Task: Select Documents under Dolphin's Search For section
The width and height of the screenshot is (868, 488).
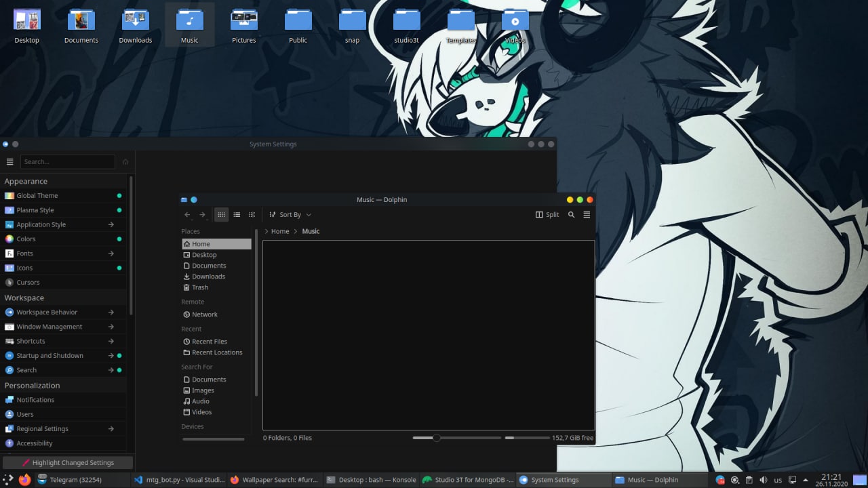Action: pos(216,380)
